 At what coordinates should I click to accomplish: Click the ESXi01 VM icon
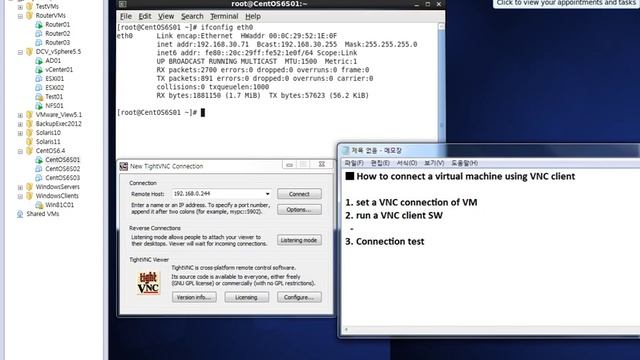tap(39, 78)
